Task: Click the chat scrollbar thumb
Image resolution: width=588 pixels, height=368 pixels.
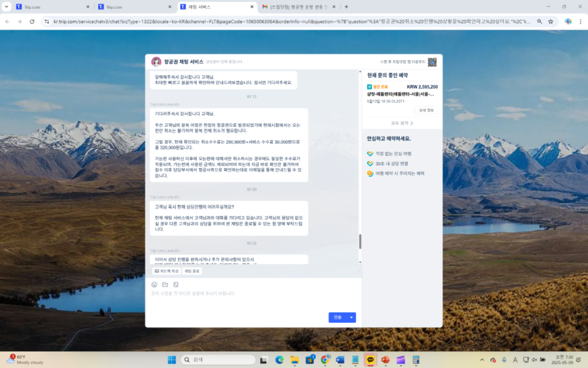Action: 360,242
